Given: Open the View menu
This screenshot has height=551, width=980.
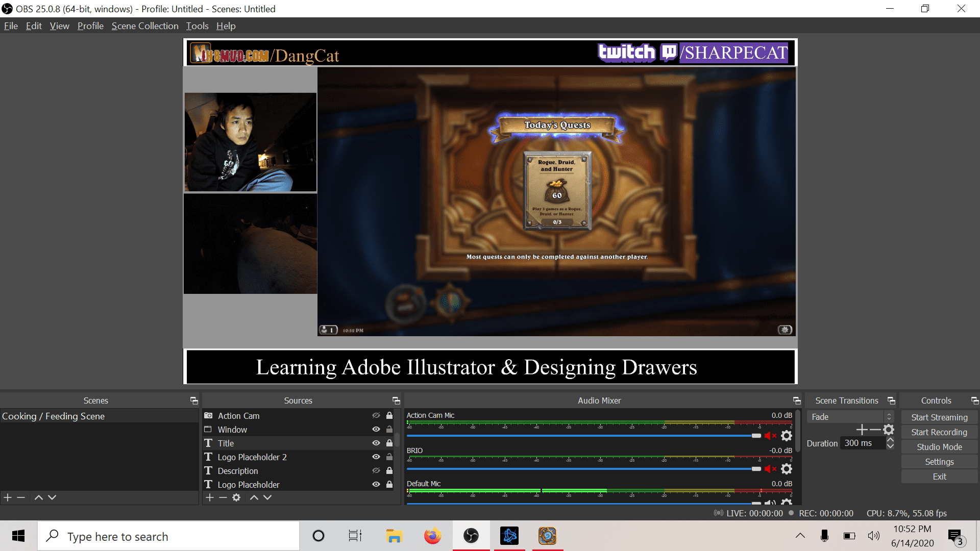Looking at the screenshot, I should pos(59,26).
